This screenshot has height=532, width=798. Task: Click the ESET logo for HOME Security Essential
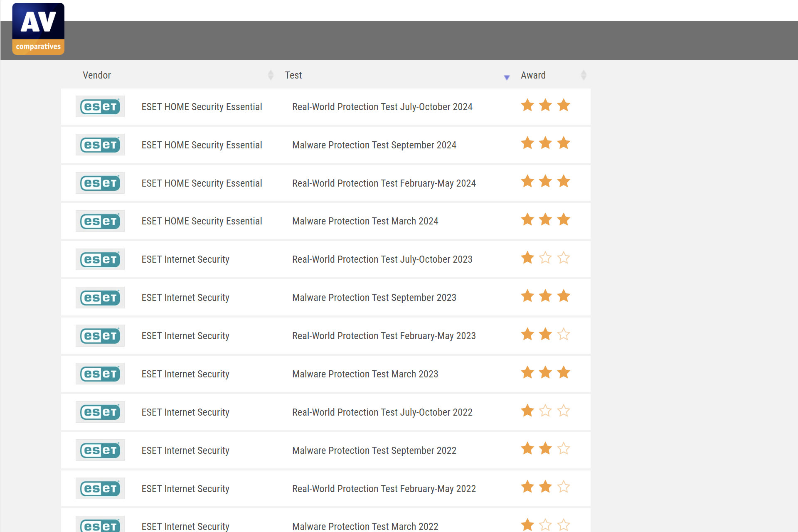(100, 106)
